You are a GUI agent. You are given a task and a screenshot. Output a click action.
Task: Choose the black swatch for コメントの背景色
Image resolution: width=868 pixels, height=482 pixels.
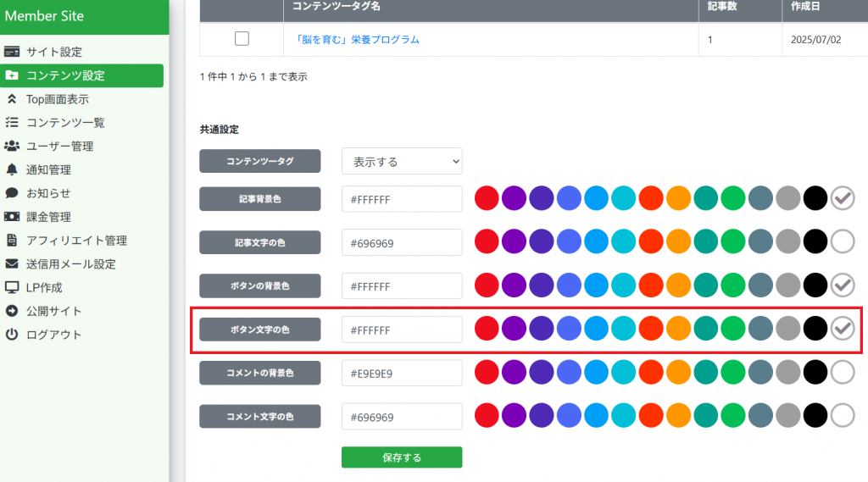(815, 373)
